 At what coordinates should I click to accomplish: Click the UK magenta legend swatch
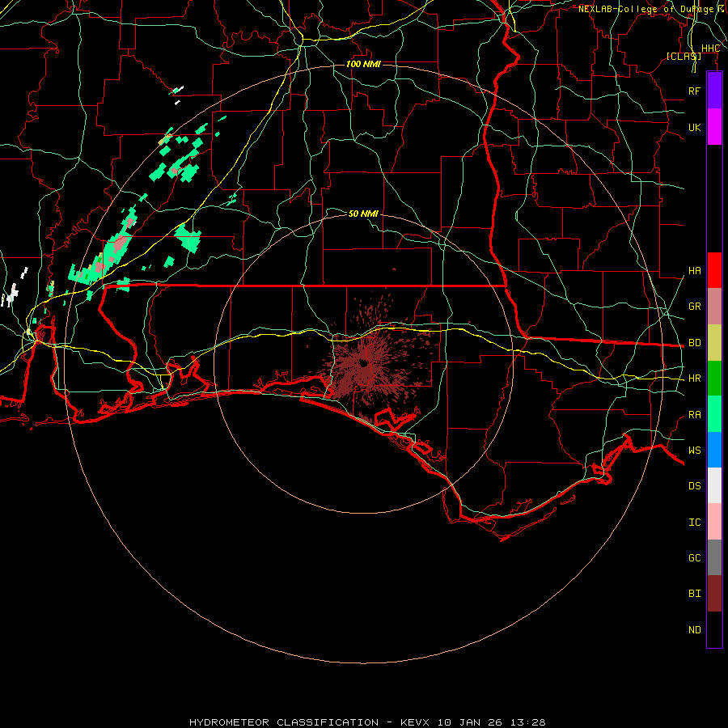click(714, 127)
